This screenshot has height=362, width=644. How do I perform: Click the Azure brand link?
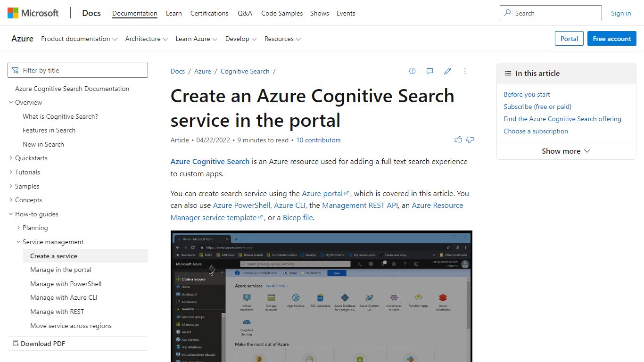[x=22, y=39]
